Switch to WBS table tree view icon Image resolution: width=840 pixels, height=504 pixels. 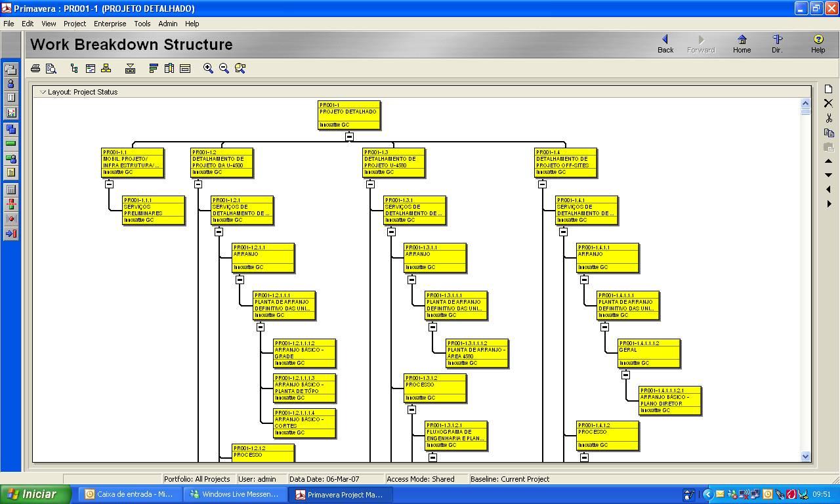tap(74, 68)
